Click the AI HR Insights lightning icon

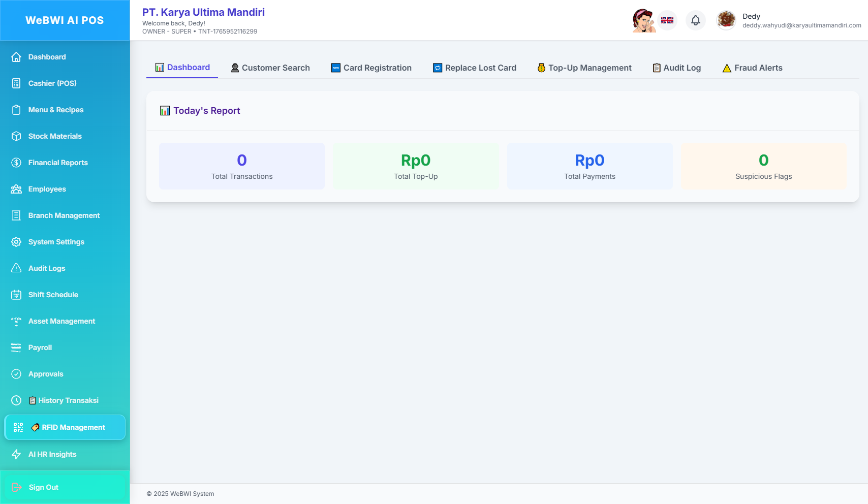pos(16,454)
